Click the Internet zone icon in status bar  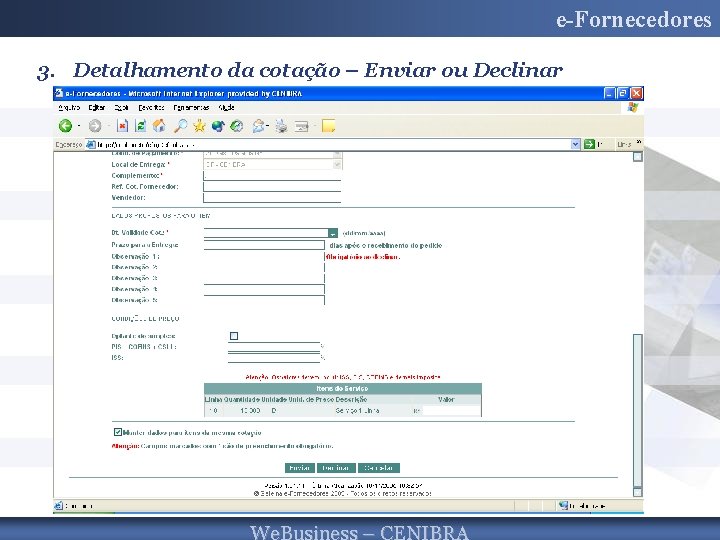tap(564, 506)
